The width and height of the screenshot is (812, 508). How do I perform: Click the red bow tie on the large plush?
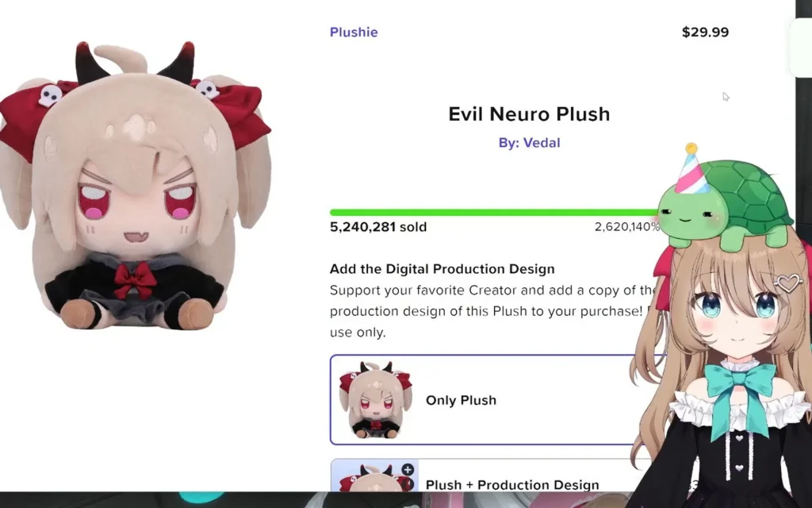135,280
